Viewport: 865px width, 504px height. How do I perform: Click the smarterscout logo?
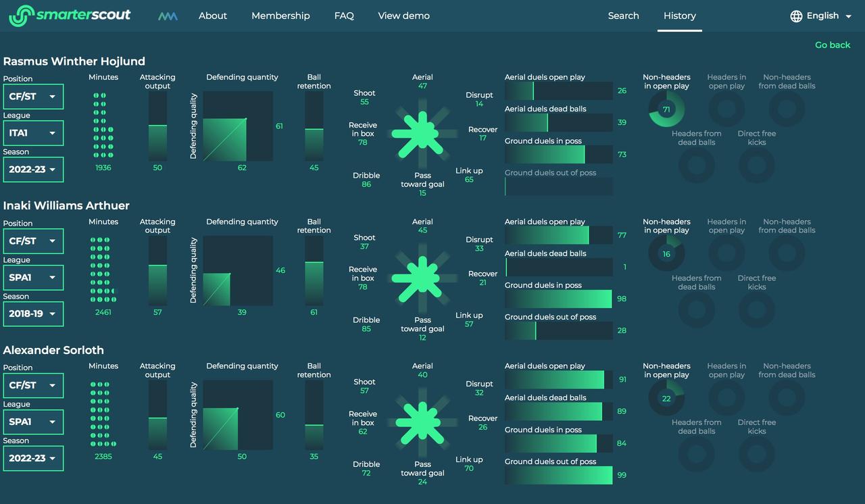tap(70, 16)
